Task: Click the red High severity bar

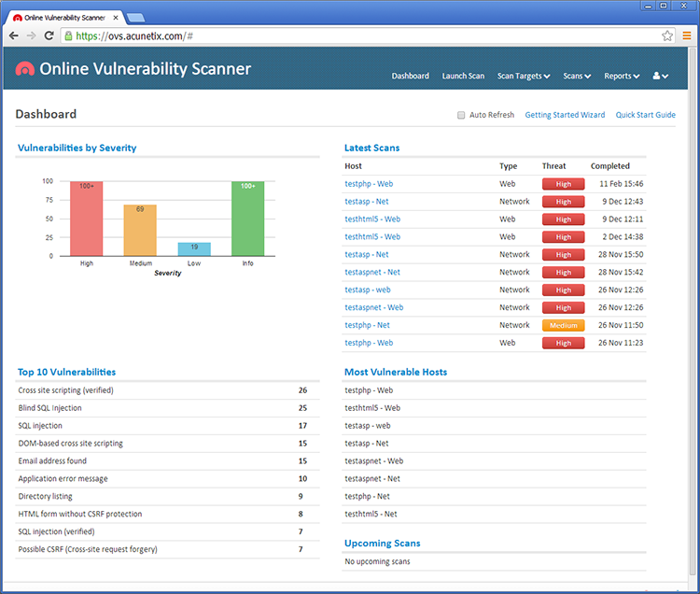Action: (x=86, y=219)
